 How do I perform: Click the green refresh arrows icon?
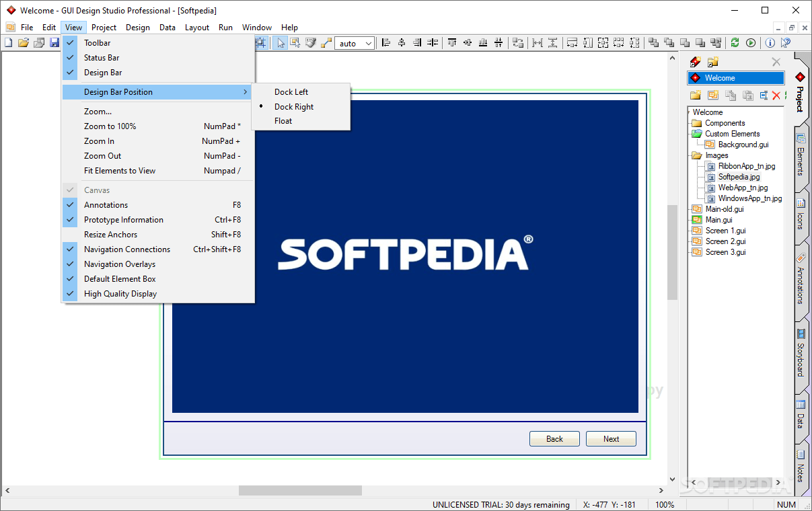point(735,43)
